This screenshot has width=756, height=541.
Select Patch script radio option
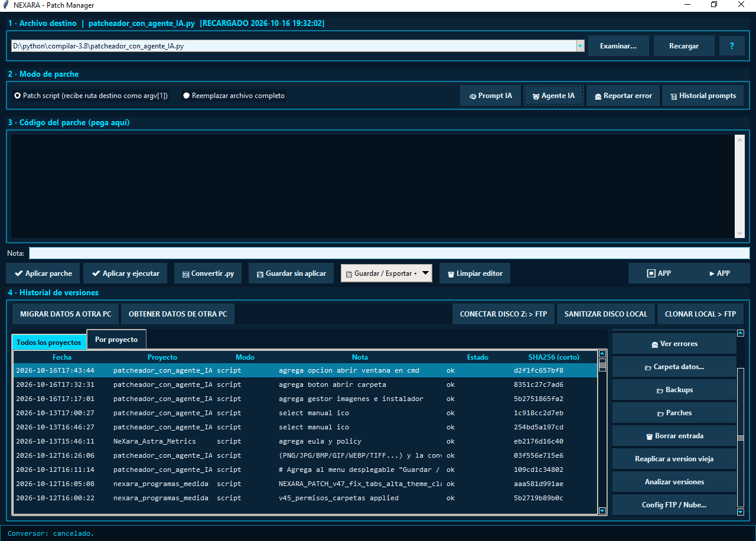[91, 96]
